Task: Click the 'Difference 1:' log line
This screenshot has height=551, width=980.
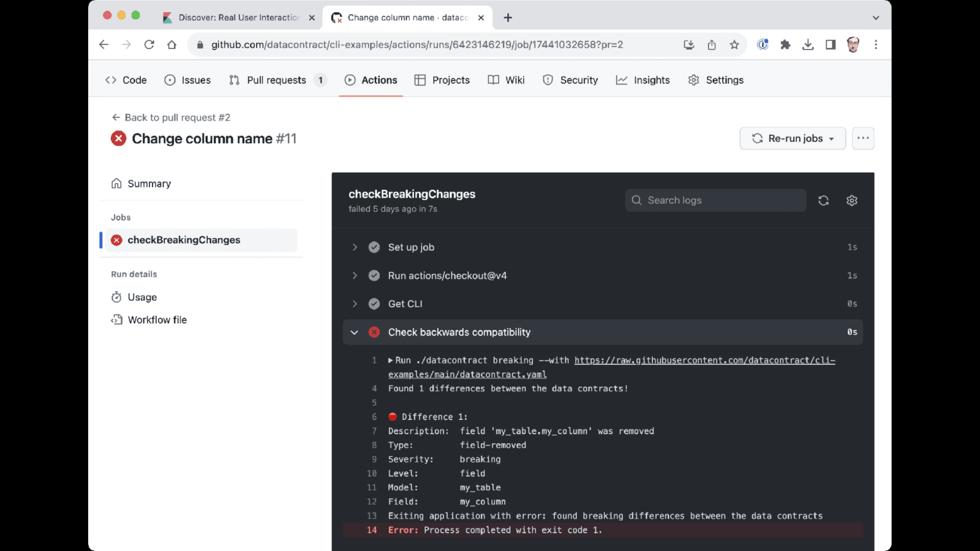Action: pos(428,417)
